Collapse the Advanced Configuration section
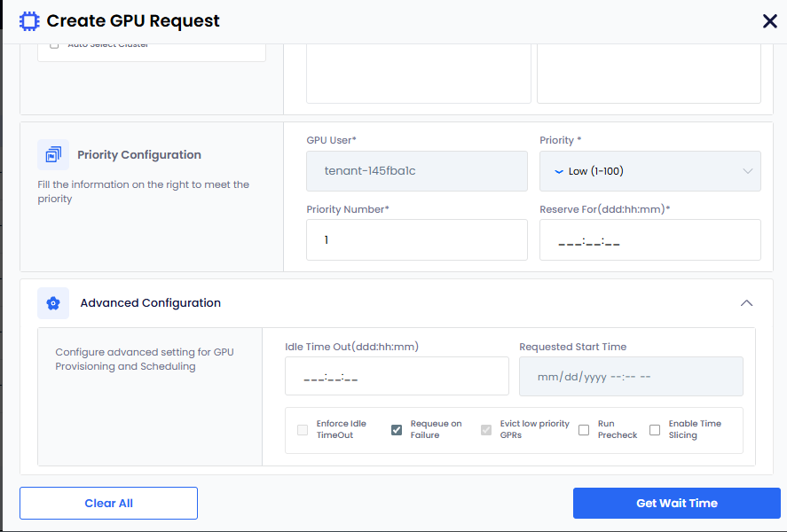The height and width of the screenshot is (532, 787). [x=746, y=303]
